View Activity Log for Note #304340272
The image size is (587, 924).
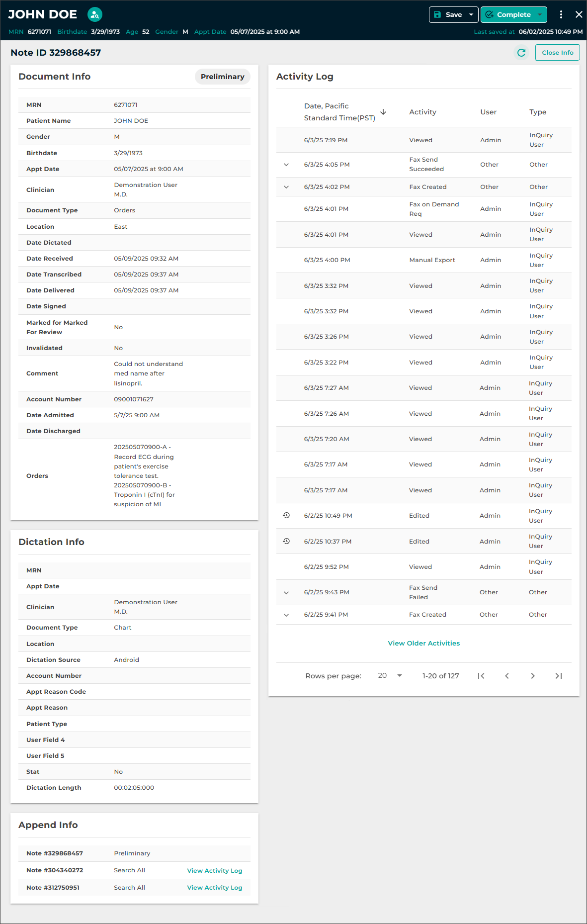tap(214, 870)
